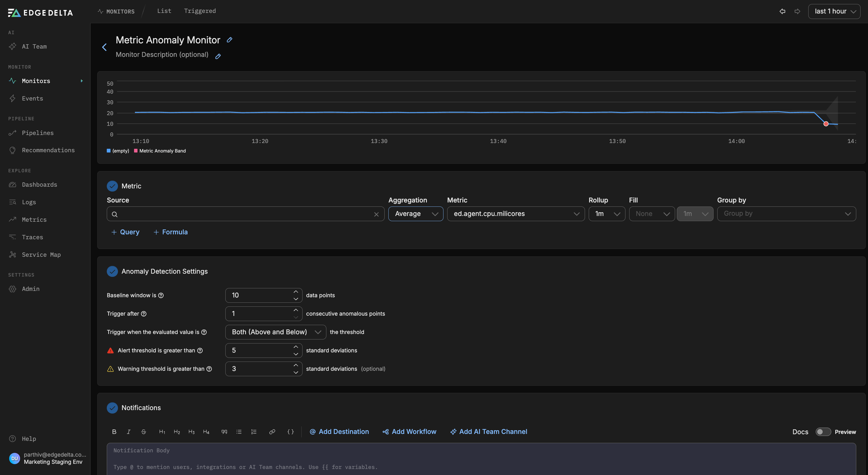
Task: Click the back arrow beside Metric Anomaly Monitor
Action: (104, 47)
